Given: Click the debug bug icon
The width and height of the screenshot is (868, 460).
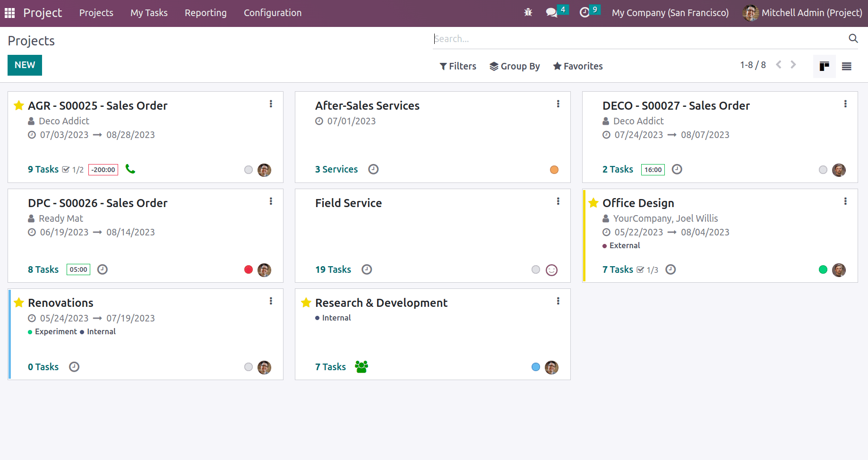Looking at the screenshot, I should pyautogui.click(x=528, y=13).
